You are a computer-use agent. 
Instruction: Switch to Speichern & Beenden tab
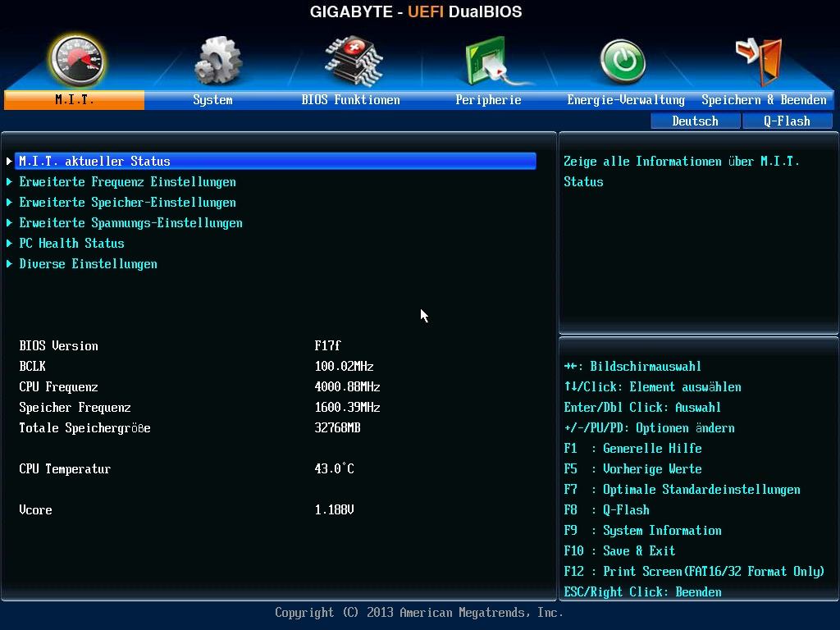[764, 100]
